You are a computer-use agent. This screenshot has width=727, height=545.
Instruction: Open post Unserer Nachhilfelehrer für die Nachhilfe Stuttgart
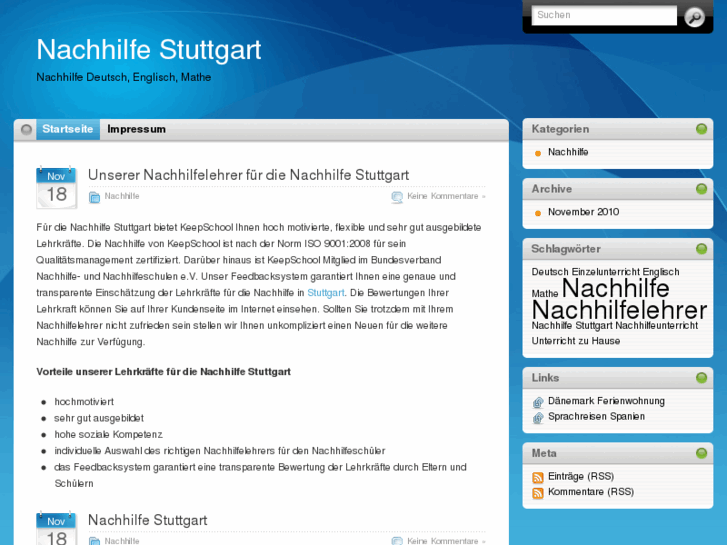click(249, 175)
